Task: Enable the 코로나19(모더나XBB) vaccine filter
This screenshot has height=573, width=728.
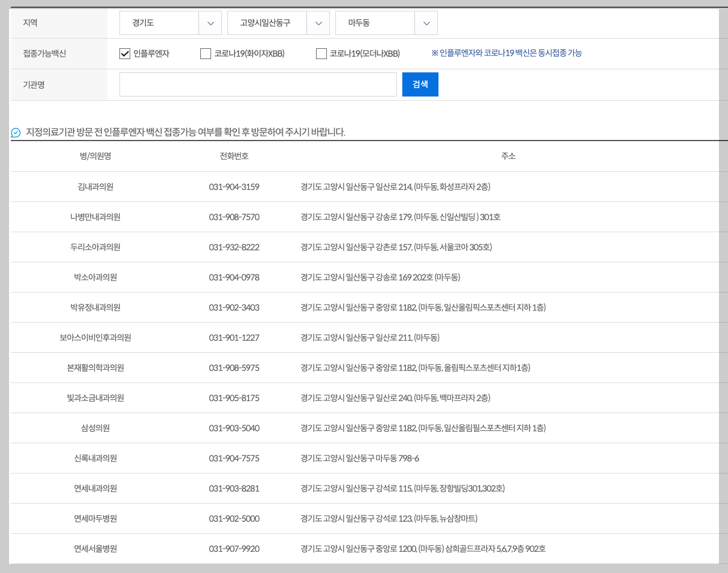Action: tap(321, 54)
